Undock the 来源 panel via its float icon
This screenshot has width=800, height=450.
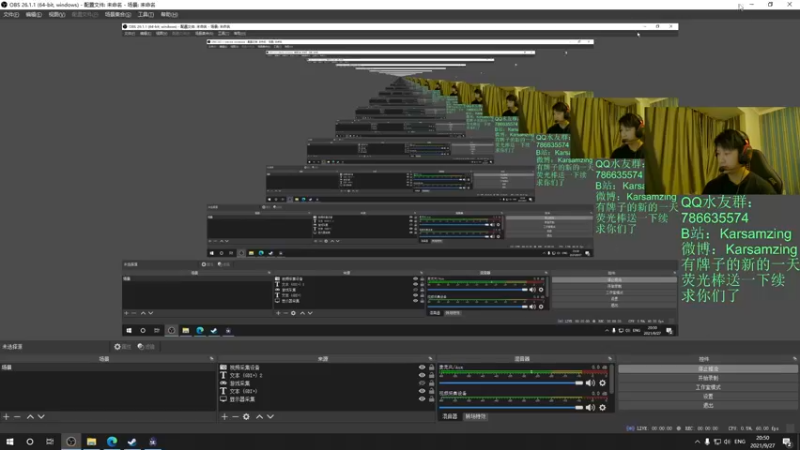pos(431,359)
